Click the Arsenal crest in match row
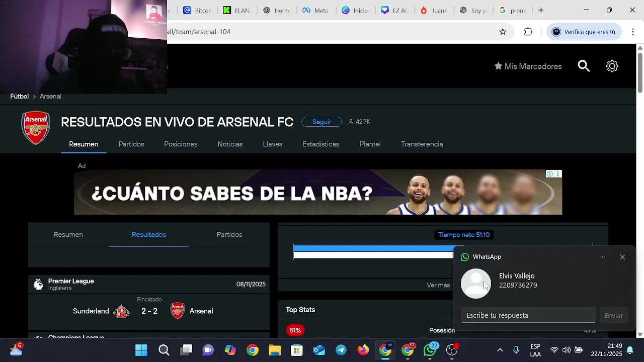Screen dimensions: 644x362 coord(178,311)
